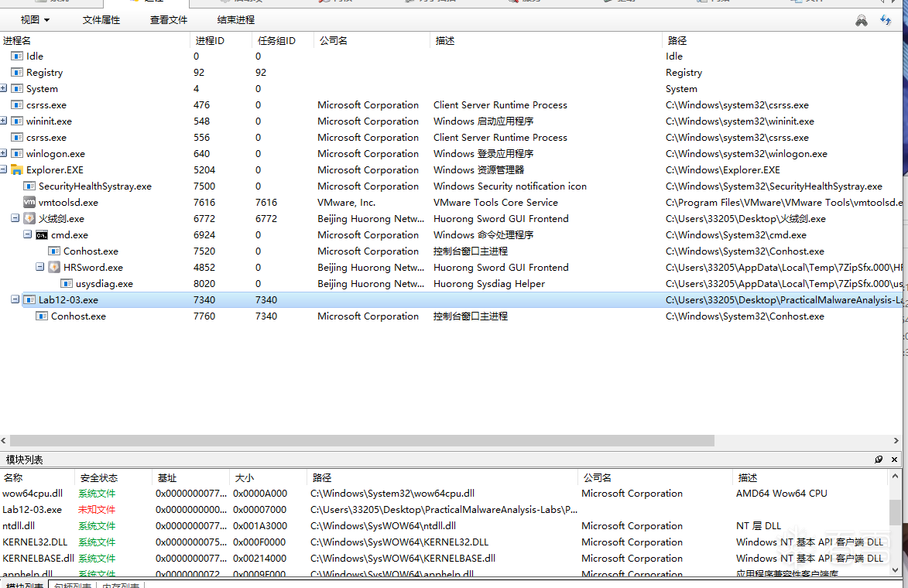908x588 pixels.
Task: Expand the winlogon.exe tree node
Action: [x=3, y=152]
